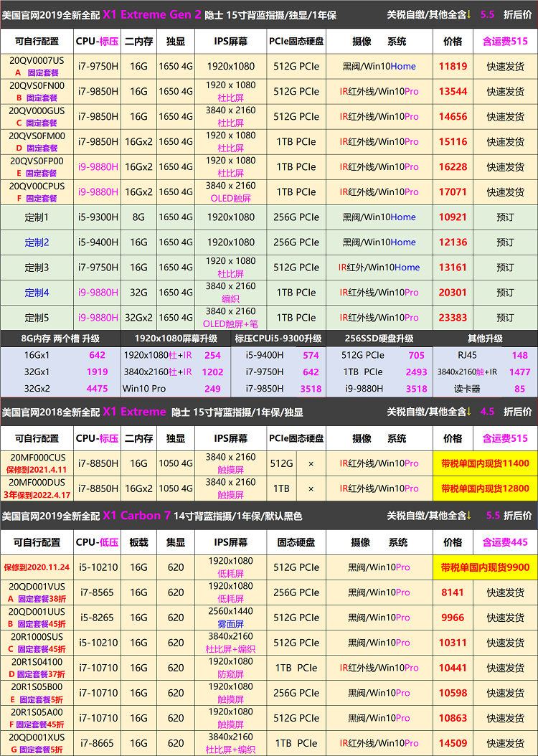The image size is (538, 756).
Task: Select the OLED触屏+笔 screen cell
Action: tap(230, 323)
